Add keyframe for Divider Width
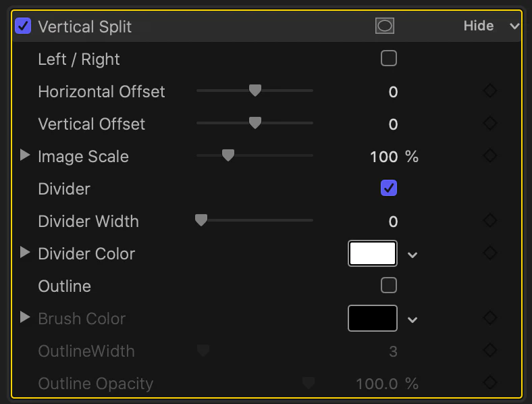Screen dimensions: 532x404 [x=490, y=221]
